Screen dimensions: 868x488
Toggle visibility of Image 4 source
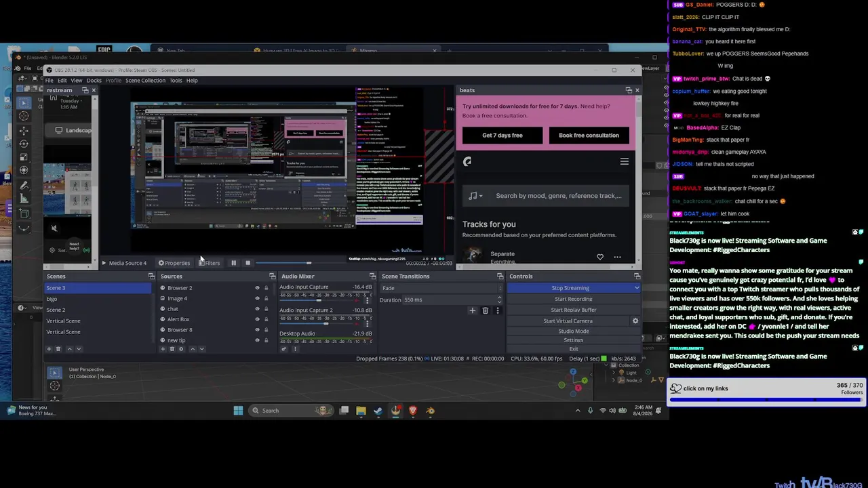pyautogui.click(x=257, y=298)
